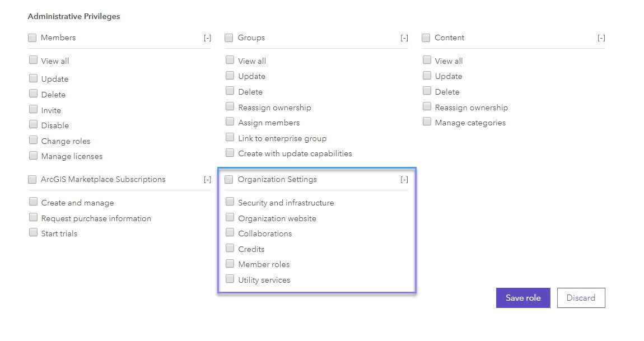Check Manage categories under Content
The image size is (644, 341).
click(x=427, y=122)
